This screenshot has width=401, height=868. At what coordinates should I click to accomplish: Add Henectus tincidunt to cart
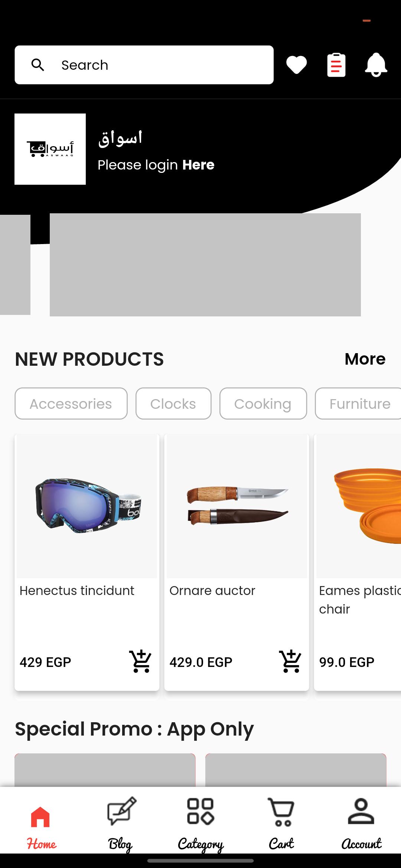[x=140, y=661]
